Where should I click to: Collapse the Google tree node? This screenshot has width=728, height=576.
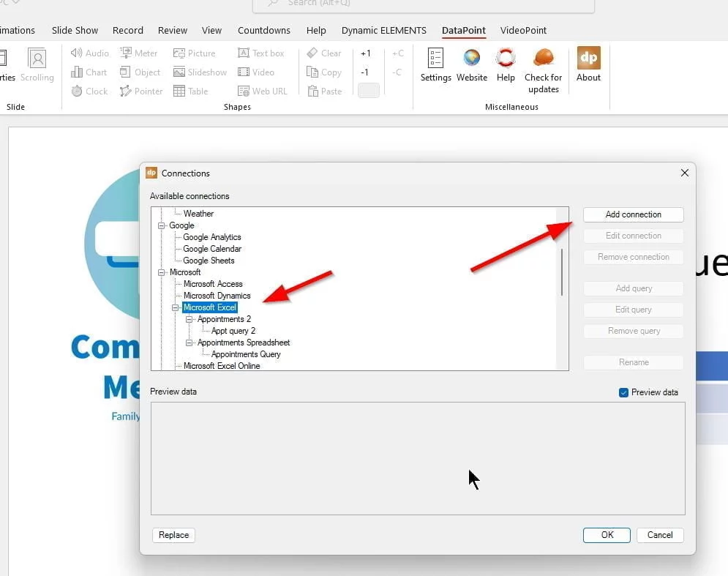coord(162,225)
